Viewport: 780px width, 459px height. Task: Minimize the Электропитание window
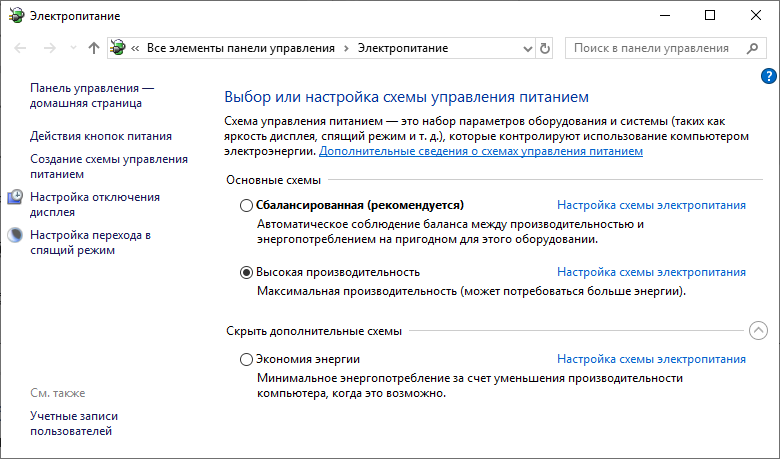[665, 15]
